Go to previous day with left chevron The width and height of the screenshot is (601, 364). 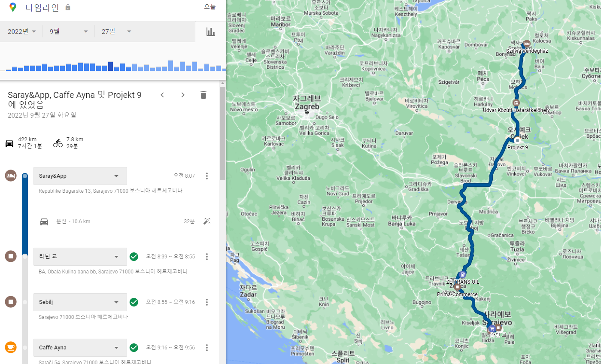[162, 95]
